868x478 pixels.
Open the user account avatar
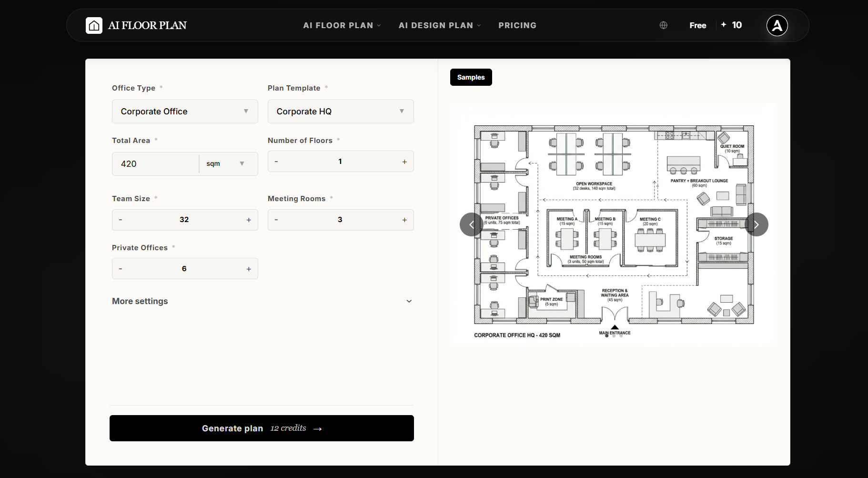click(x=777, y=25)
